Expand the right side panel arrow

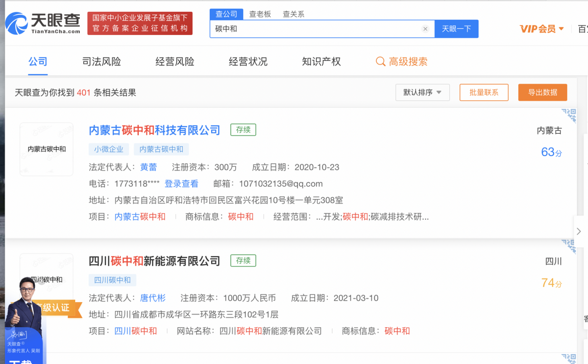[579, 231]
